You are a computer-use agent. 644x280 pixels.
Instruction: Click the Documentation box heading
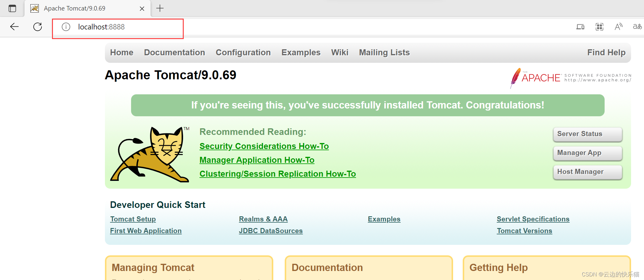(327, 267)
